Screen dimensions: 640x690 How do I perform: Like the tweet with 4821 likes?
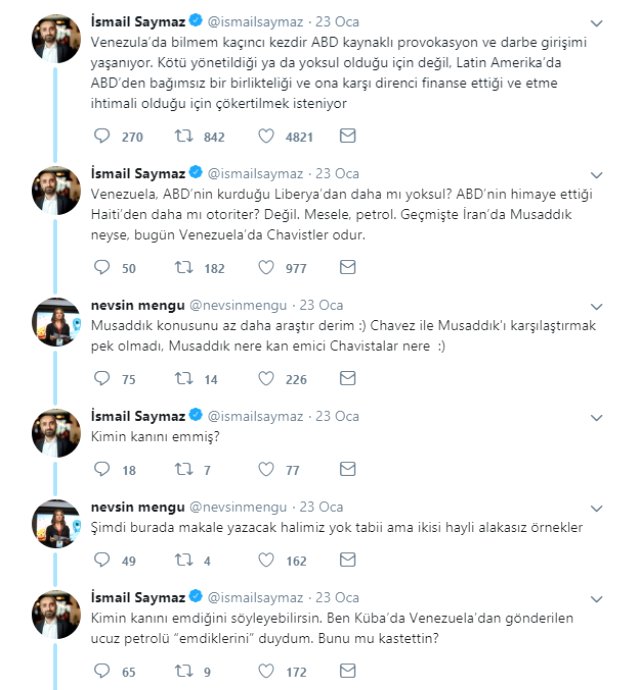coord(267,135)
